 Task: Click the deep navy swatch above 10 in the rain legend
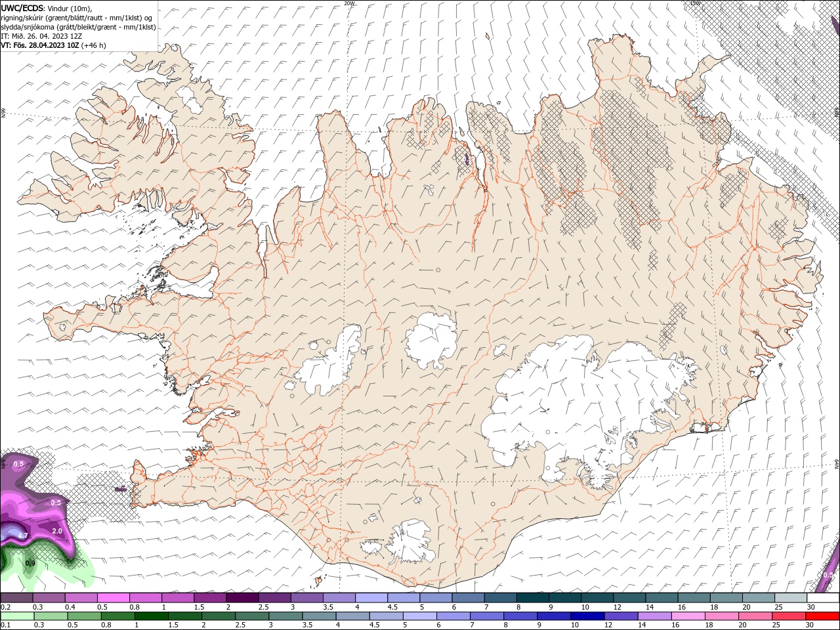(587, 616)
